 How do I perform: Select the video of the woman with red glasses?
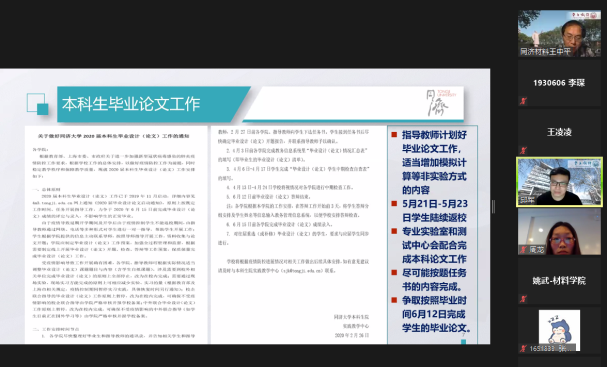pyautogui.click(x=559, y=232)
